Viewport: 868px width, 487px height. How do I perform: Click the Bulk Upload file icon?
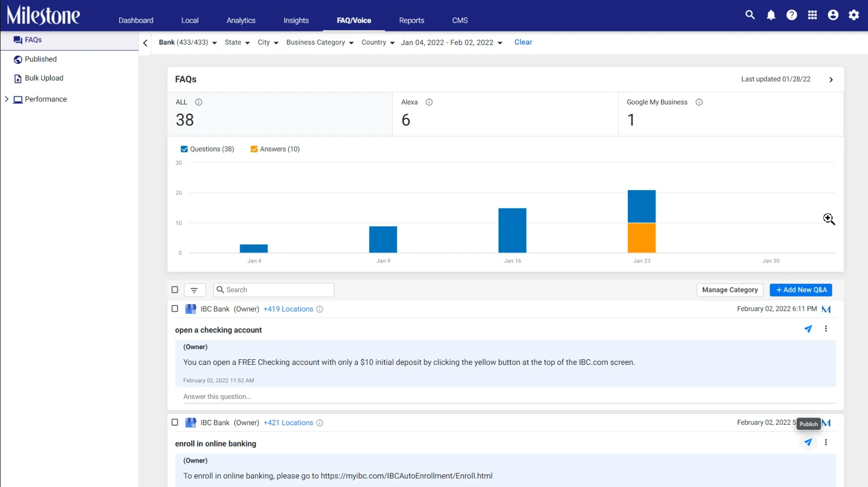[x=18, y=79]
